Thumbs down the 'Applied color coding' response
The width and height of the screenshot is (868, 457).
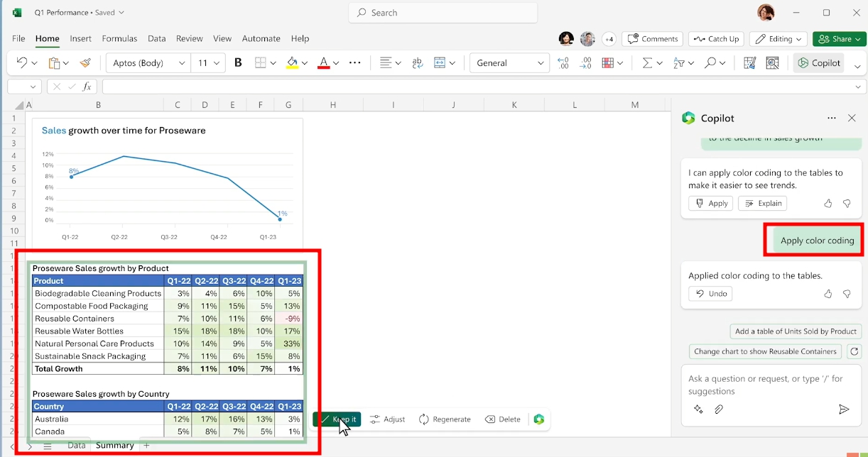click(x=846, y=294)
